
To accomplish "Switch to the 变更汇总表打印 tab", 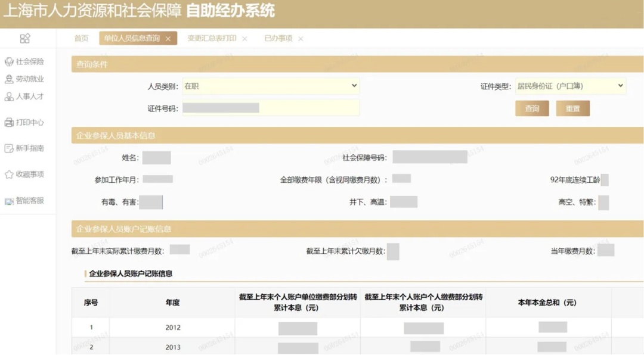I will tap(212, 39).
